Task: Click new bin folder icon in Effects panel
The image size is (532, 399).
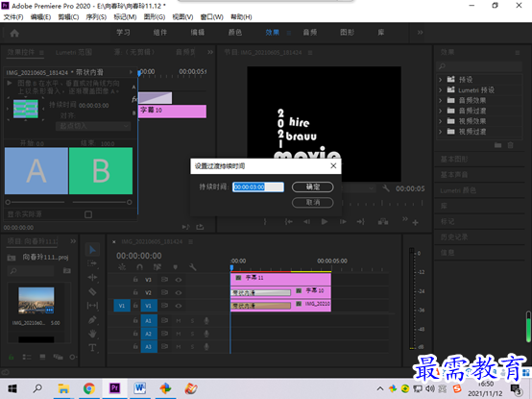Action: (x=497, y=145)
